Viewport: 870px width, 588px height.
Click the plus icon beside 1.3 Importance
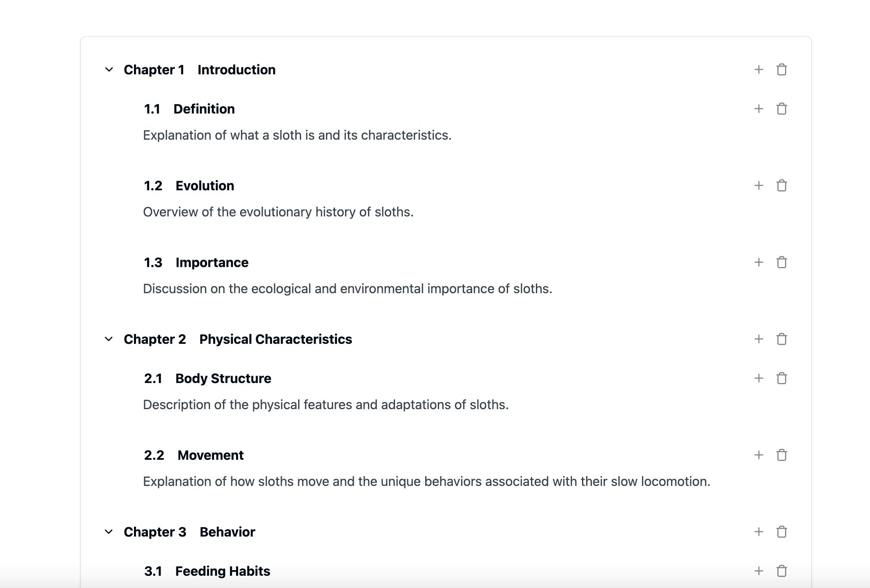(x=758, y=262)
